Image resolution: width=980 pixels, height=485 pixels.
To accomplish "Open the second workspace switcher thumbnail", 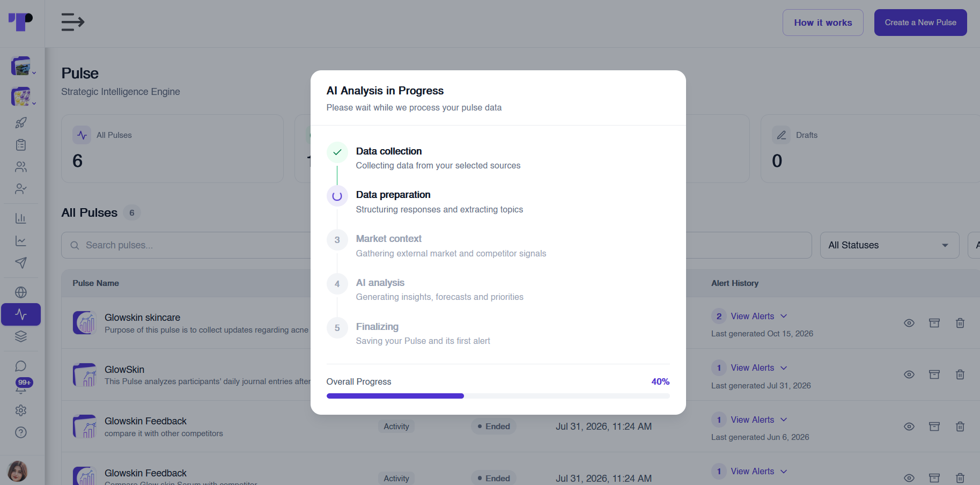I will (x=21, y=97).
